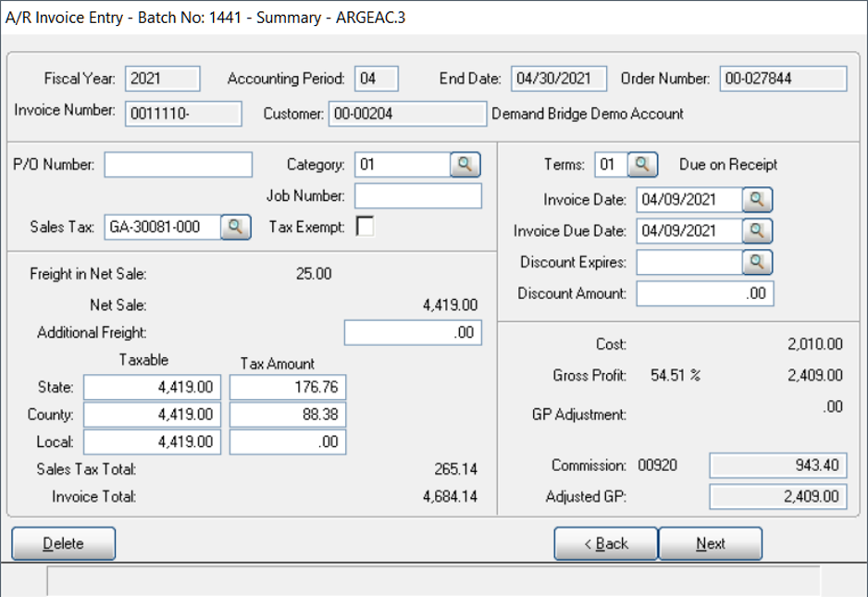
Task: Click the Adjusted GP value box
Action: [777, 497]
